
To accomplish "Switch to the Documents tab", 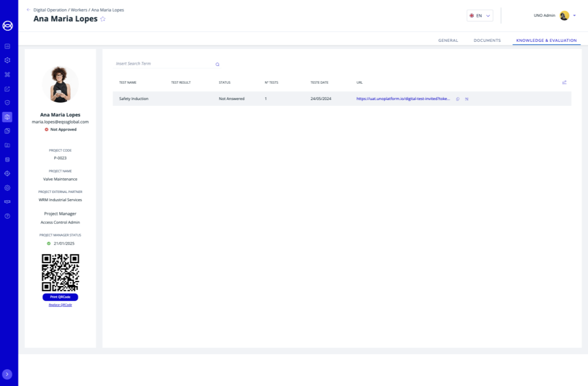I will (x=487, y=40).
